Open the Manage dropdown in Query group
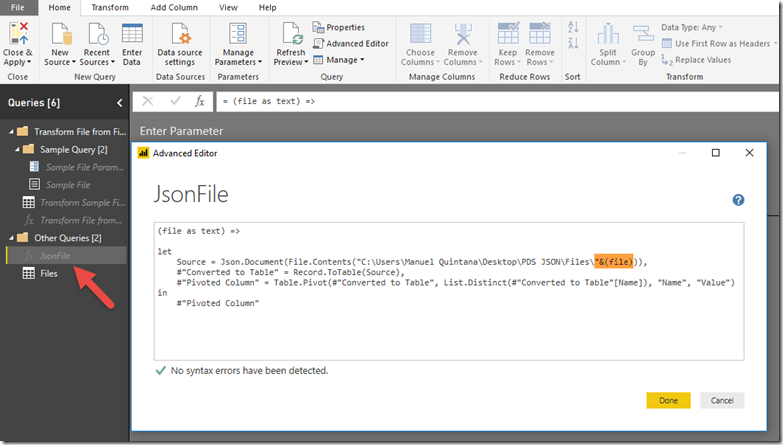 click(339, 60)
